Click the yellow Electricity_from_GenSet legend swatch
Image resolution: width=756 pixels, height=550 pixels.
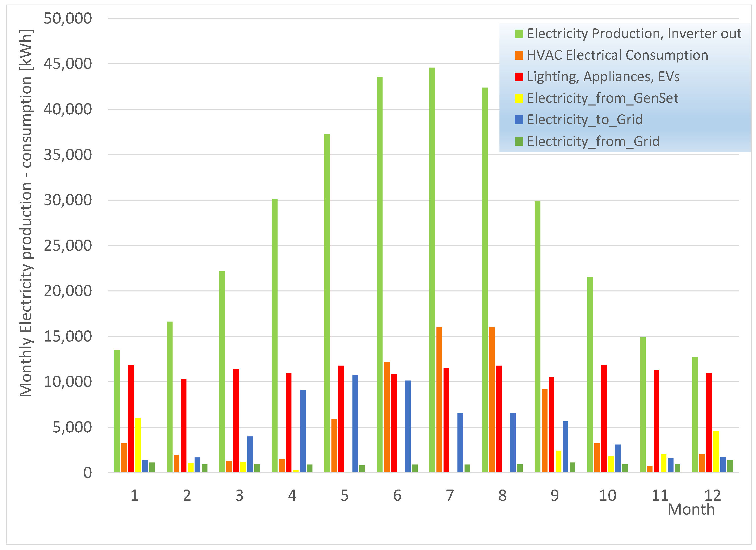519,98
